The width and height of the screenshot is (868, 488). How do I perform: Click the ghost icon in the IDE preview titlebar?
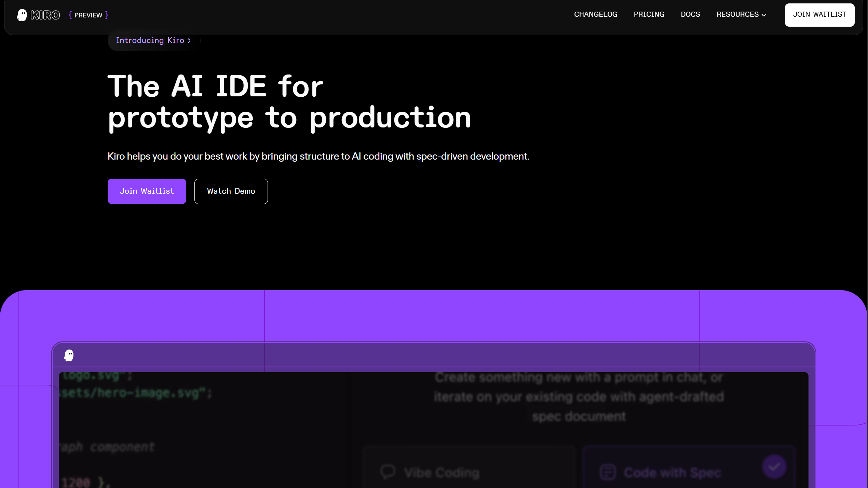click(x=69, y=355)
